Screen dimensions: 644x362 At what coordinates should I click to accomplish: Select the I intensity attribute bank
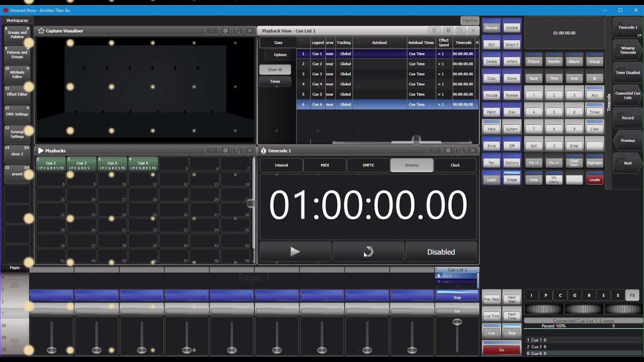531,296
